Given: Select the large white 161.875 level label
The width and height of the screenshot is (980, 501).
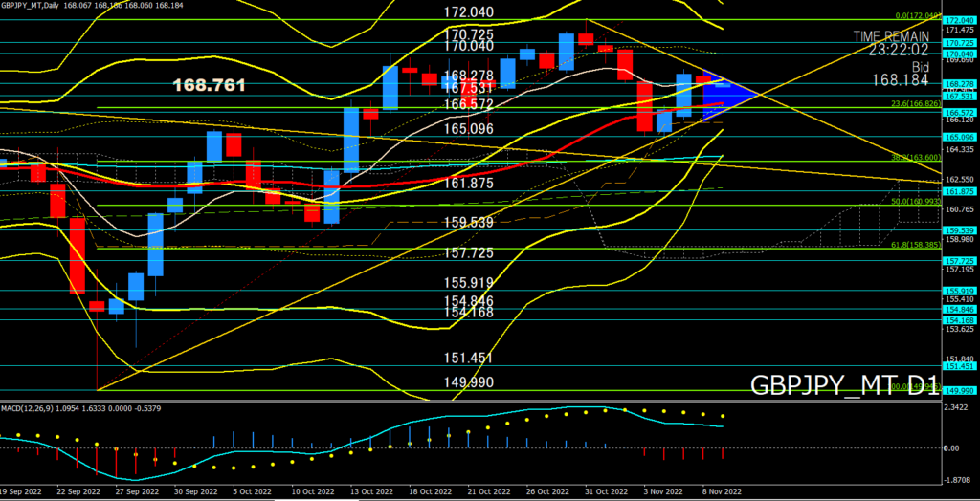Looking at the screenshot, I should point(469,184).
